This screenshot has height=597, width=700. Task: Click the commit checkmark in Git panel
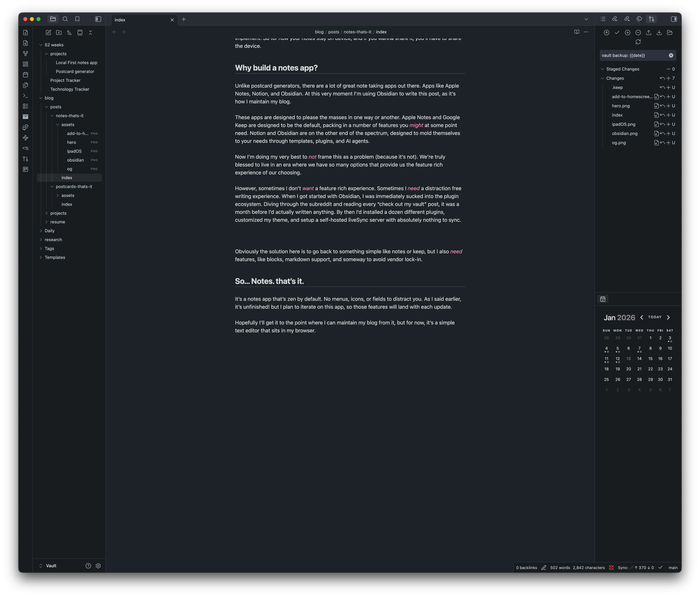coord(617,32)
